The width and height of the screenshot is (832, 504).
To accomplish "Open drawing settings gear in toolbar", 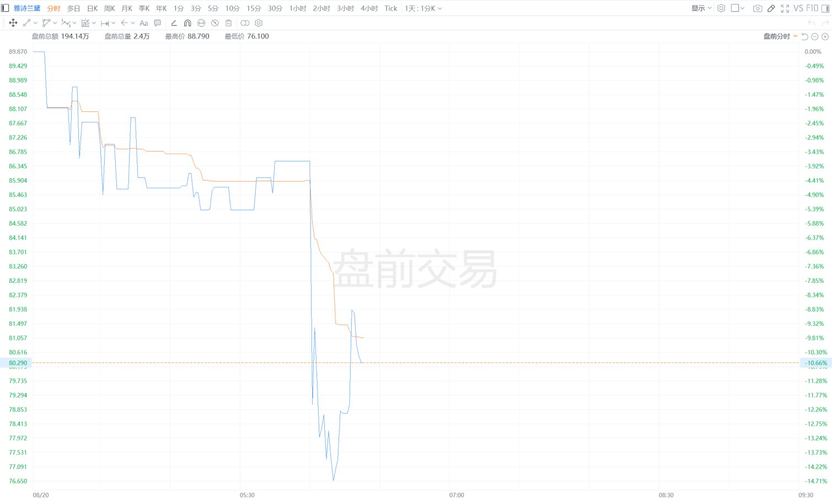I will (x=259, y=23).
